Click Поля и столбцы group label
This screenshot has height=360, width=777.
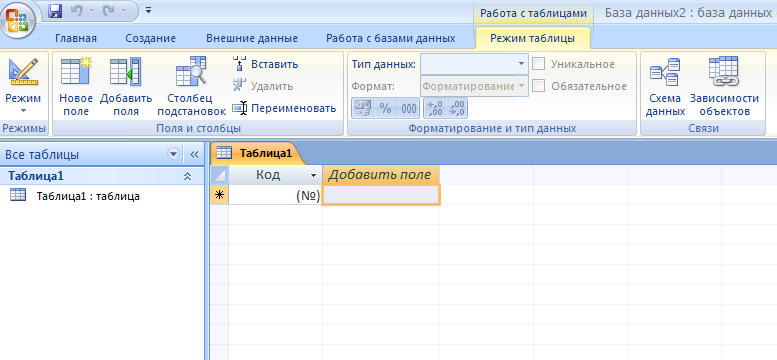click(x=198, y=128)
